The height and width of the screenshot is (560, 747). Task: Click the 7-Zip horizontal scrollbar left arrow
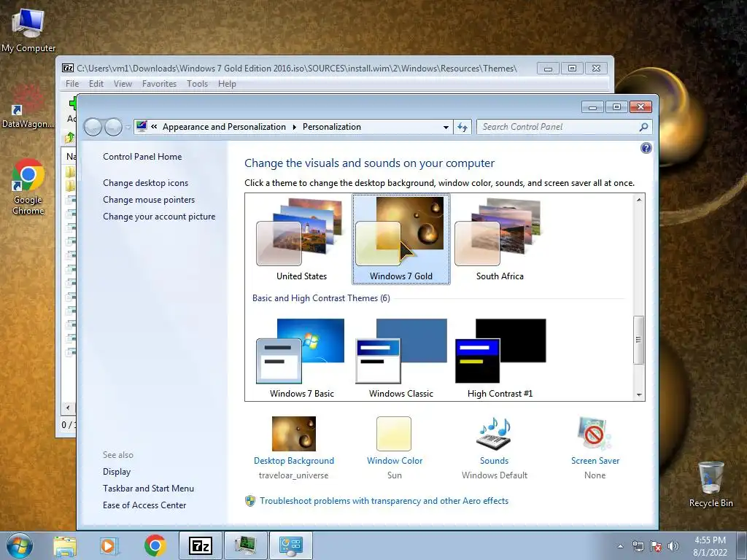(x=68, y=408)
